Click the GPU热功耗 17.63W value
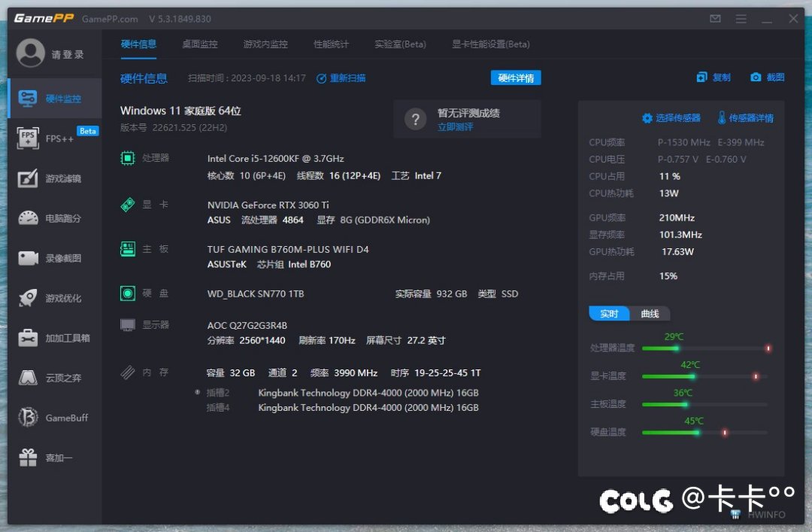 pyautogui.click(x=678, y=251)
